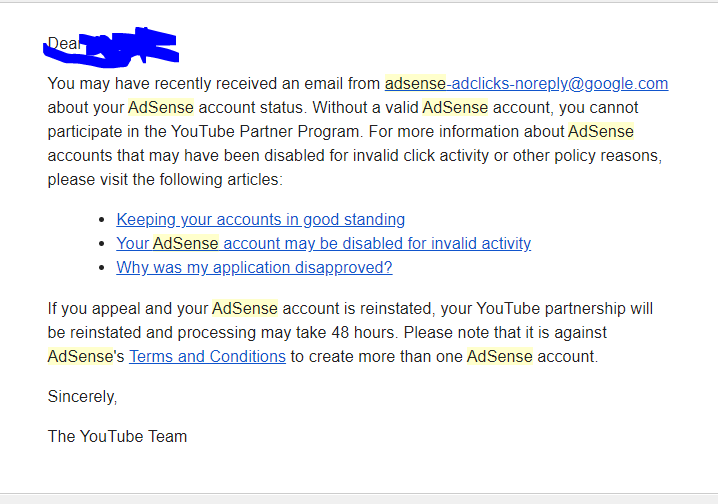Image resolution: width=718 pixels, height=504 pixels.
Task: Open the adsense-adclicks-noreply@google.com email link
Action: (526, 84)
